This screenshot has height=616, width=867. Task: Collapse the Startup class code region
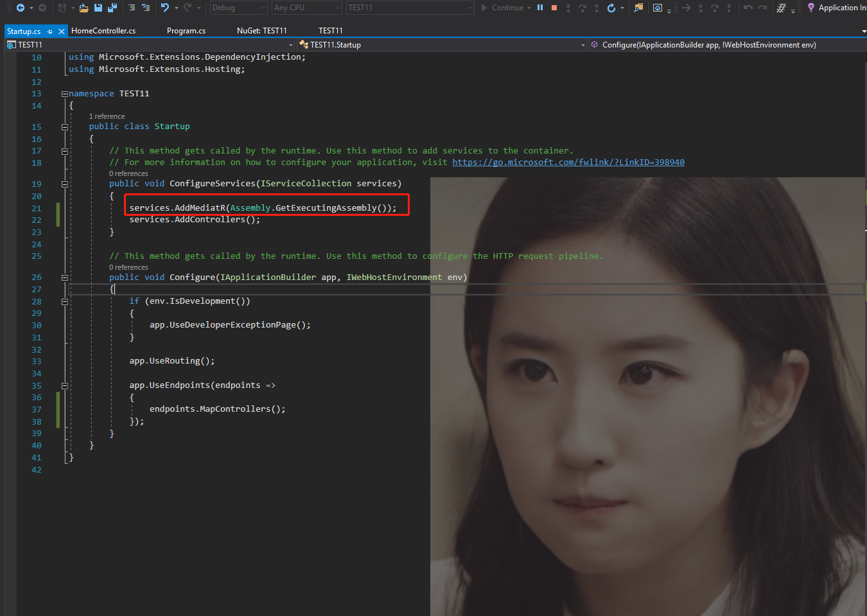pos(64,126)
